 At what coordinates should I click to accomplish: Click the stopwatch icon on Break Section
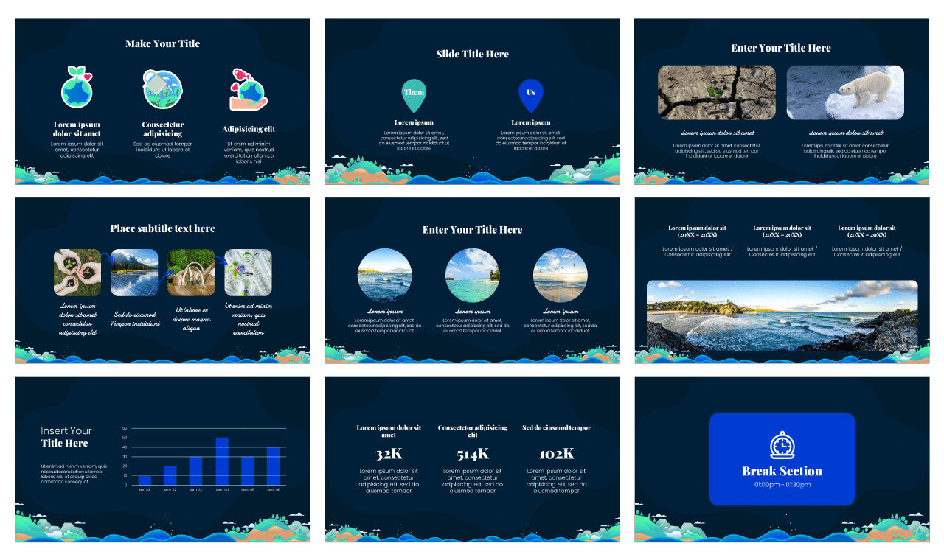782,444
